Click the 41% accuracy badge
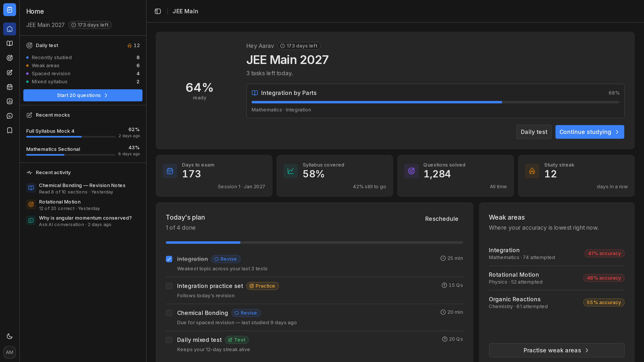This screenshot has height=362, width=644. click(604, 254)
